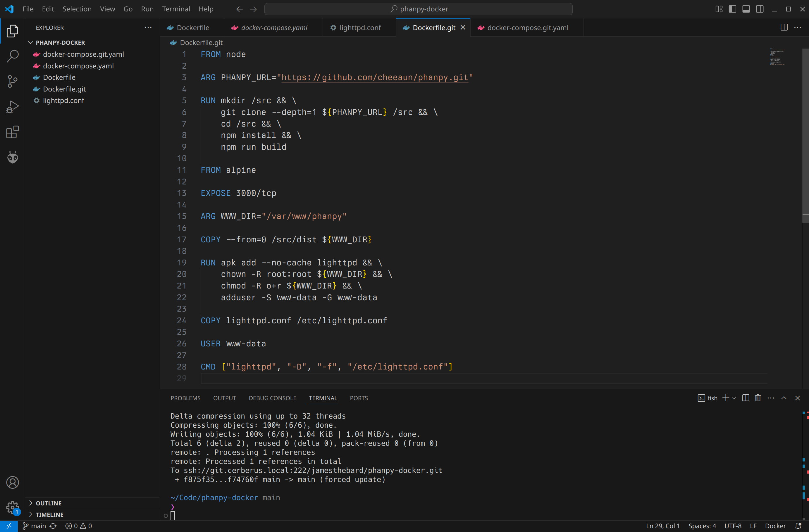
Task: Open errors and warnings status item
Action: [78, 526]
